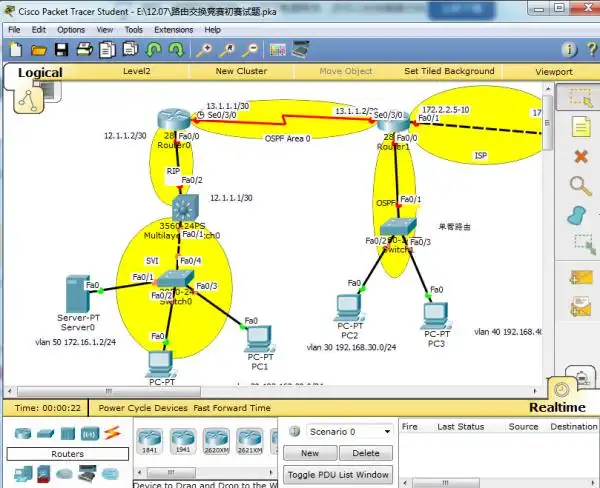Open the Extensions menu
Image resolution: width=600 pixels, height=488 pixels.
click(173, 30)
